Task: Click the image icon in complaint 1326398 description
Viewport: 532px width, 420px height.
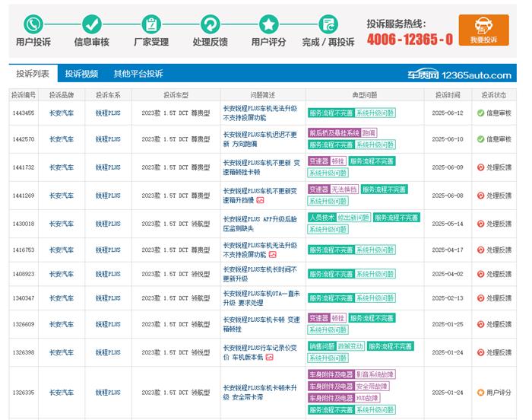Action: click(x=269, y=357)
